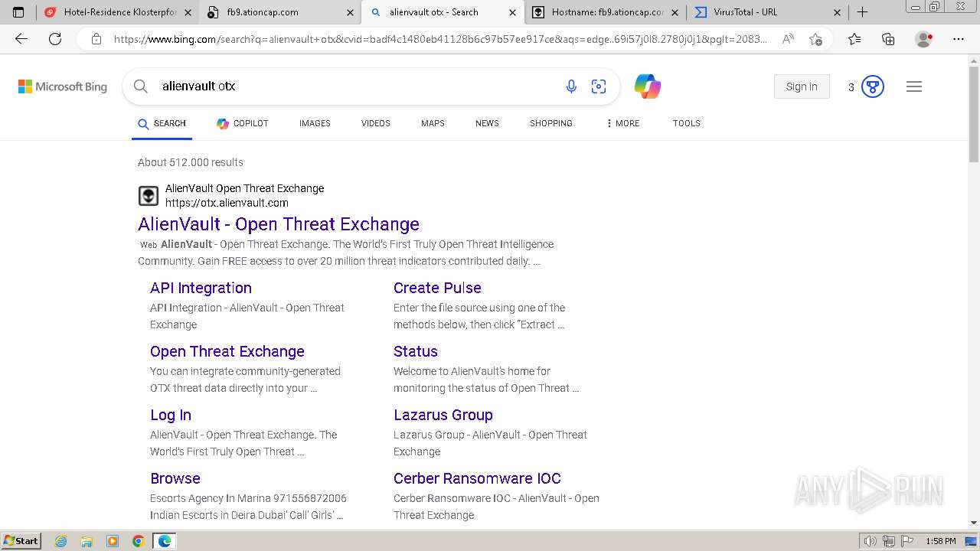980x551 pixels.
Task: Click the Edge taskbar icon
Action: (165, 541)
